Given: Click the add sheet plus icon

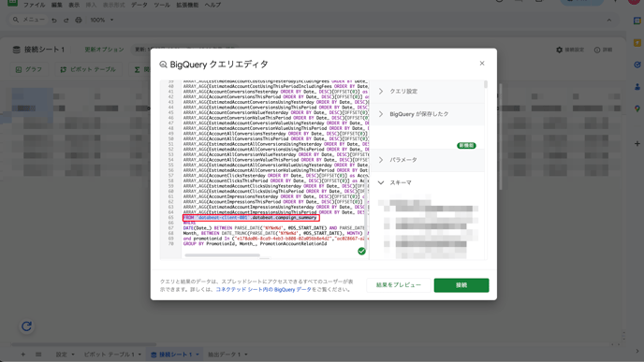Looking at the screenshot, I should pos(23,355).
